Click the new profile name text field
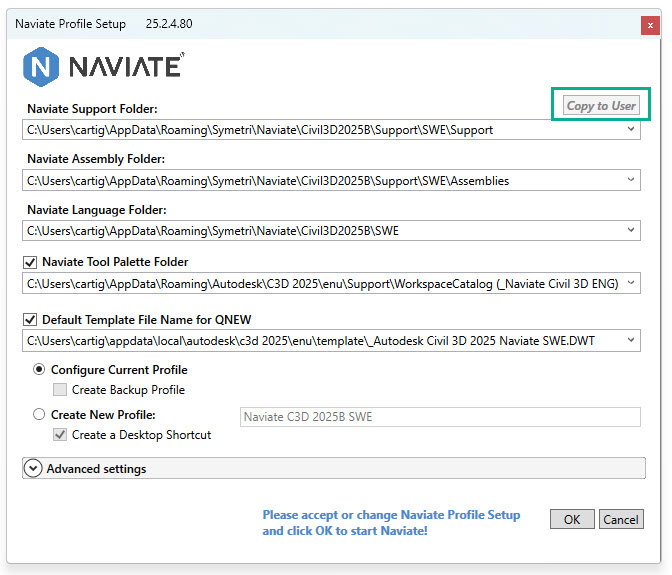672x575 pixels. click(x=440, y=417)
